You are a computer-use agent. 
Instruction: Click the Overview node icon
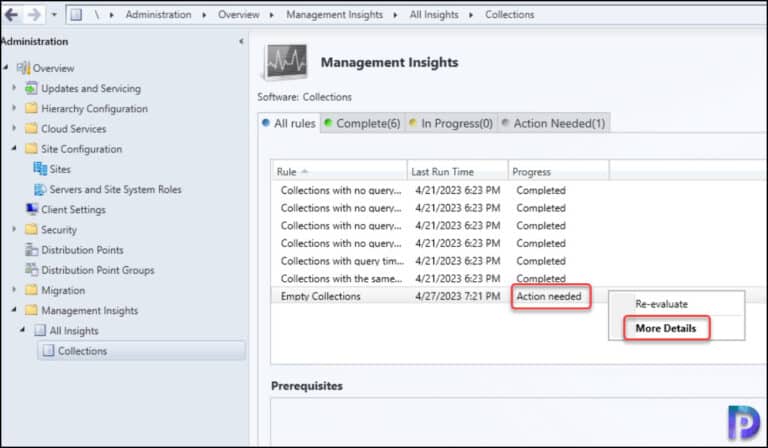tap(24, 68)
